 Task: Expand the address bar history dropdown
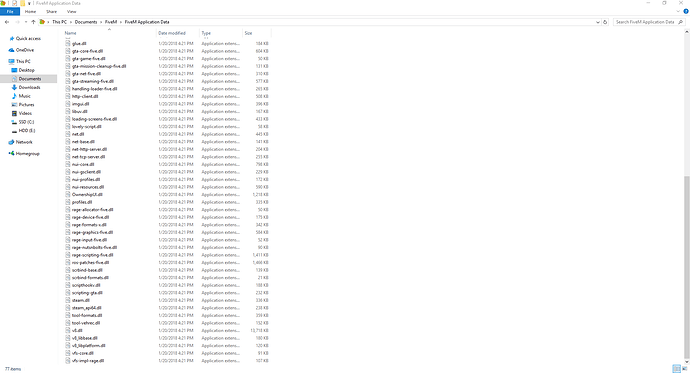coord(598,22)
